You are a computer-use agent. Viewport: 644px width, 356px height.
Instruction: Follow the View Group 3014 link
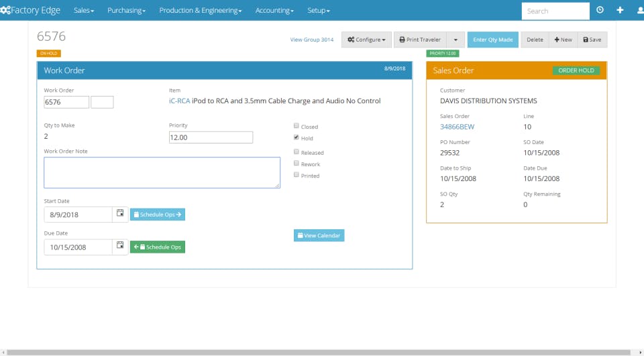pos(312,40)
